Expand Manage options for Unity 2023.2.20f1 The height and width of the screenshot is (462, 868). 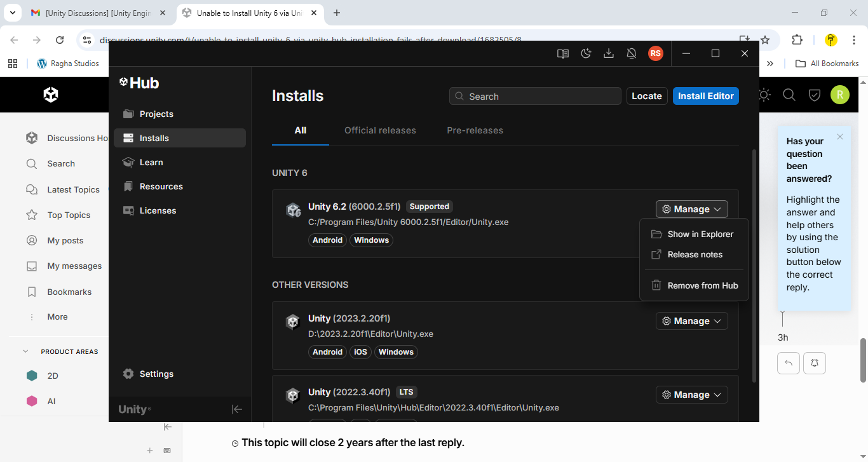coord(691,321)
